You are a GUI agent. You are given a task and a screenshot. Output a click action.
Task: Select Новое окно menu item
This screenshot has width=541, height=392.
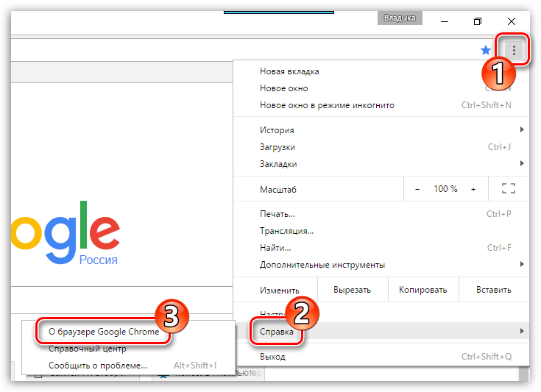(x=381, y=88)
